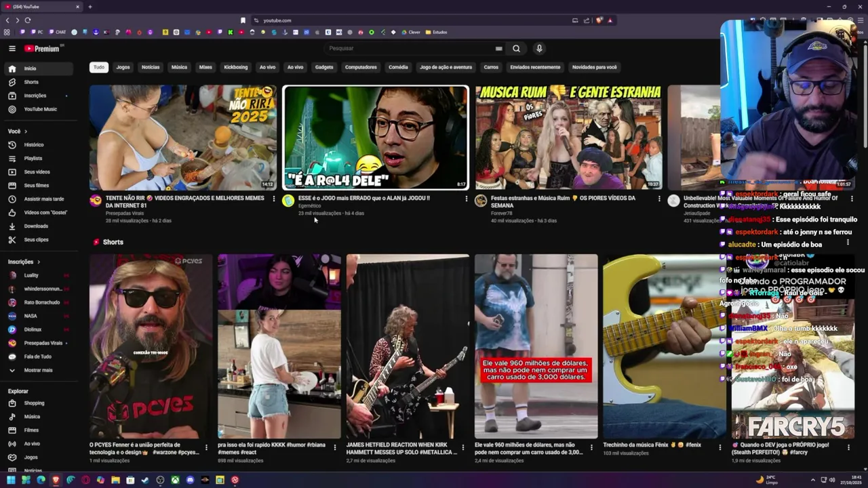868x488 pixels.
Task: Click the search magnifier button
Action: [516, 48]
